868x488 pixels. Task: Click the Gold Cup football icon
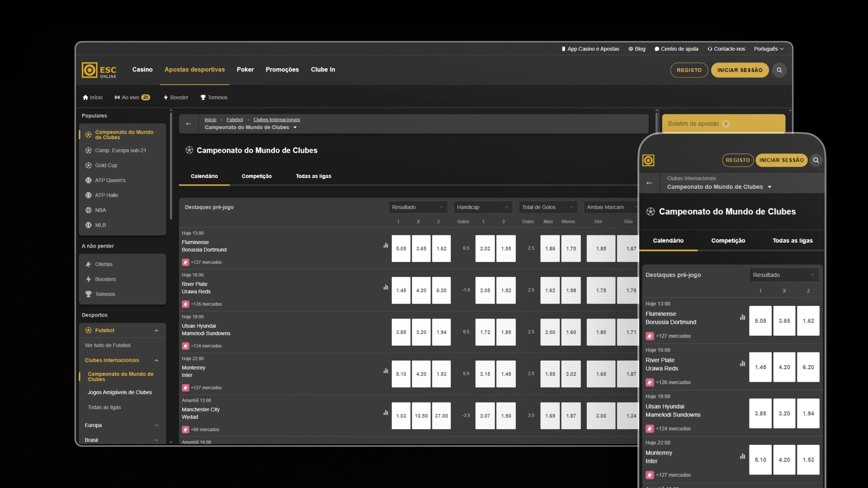point(89,165)
